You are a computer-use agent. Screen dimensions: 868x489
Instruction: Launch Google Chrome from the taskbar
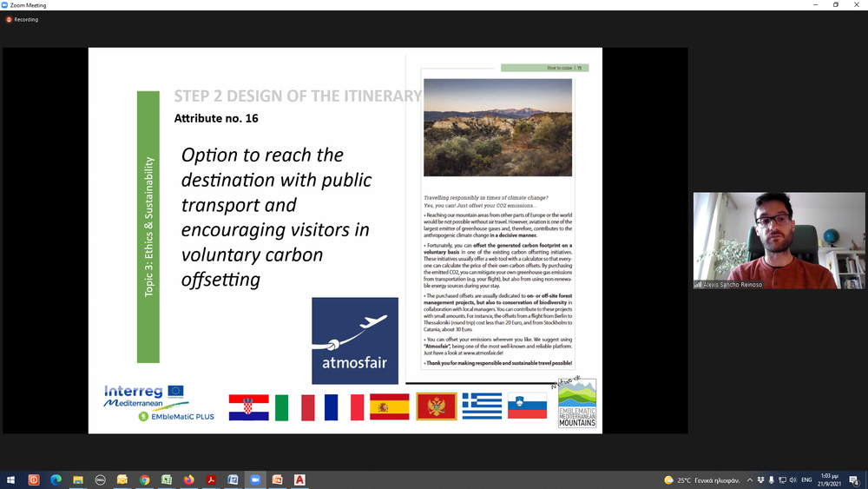144,479
